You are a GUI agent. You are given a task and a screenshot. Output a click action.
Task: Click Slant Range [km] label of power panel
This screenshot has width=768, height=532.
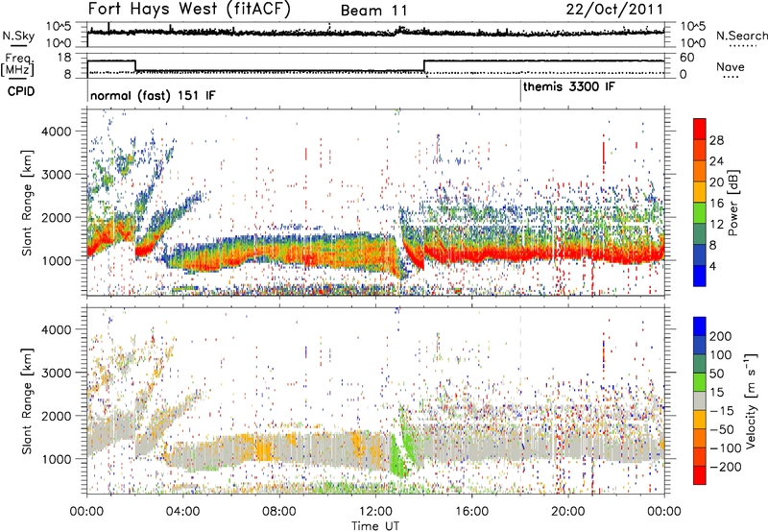click(x=27, y=203)
